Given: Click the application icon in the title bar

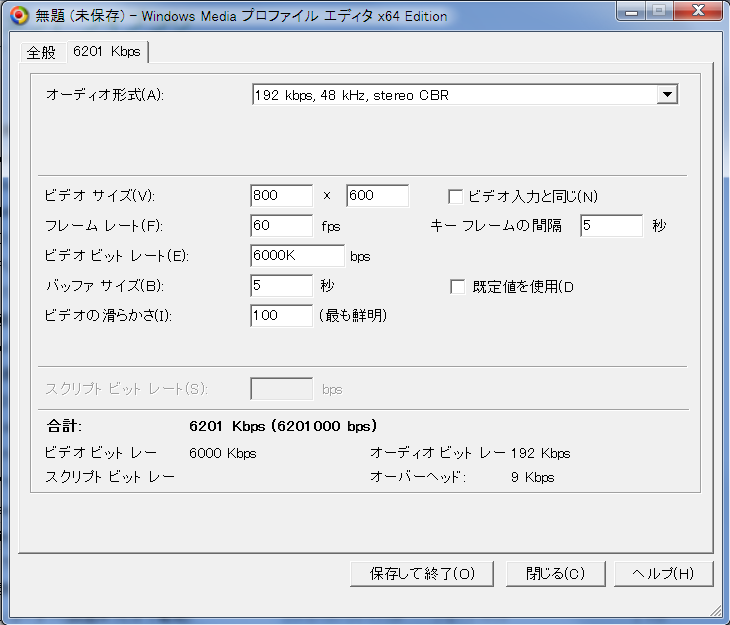Looking at the screenshot, I should [18, 16].
